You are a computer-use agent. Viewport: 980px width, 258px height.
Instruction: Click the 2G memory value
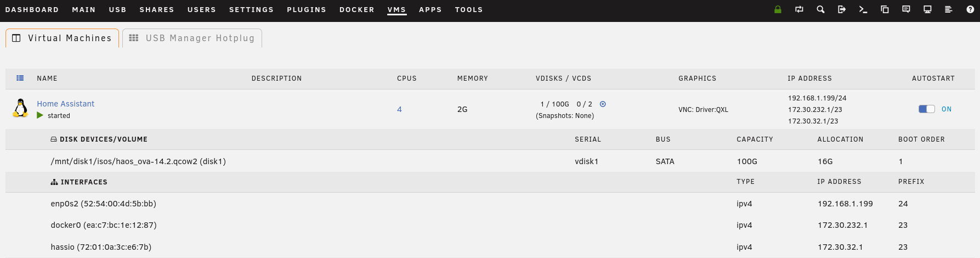pyautogui.click(x=462, y=109)
